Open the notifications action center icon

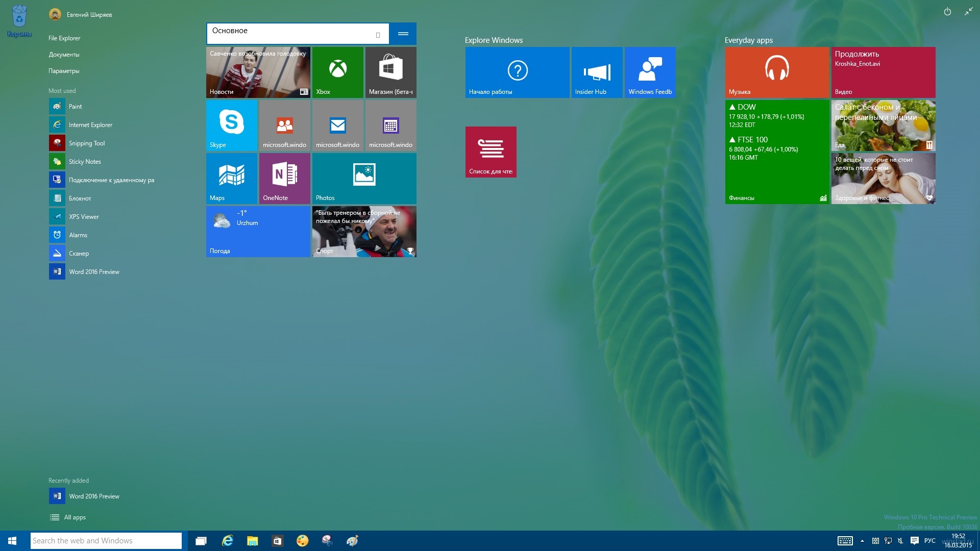914,541
